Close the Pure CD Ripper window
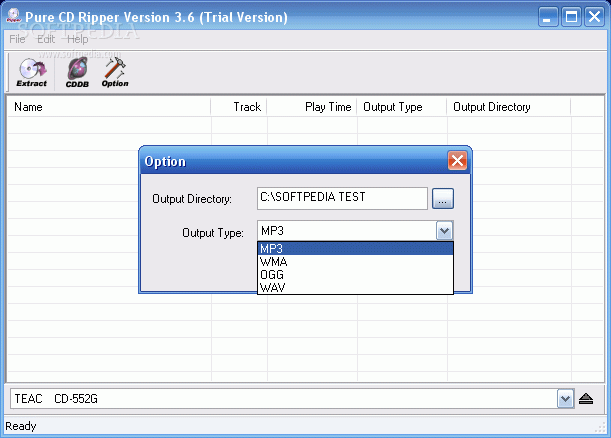 pyautogui.click(x=594, y=17)
